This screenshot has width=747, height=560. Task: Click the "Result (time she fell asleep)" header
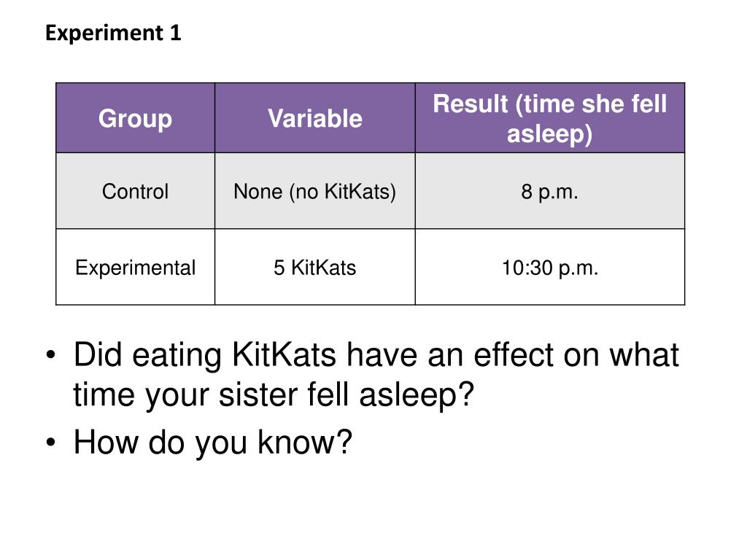(x=549, y=118)
